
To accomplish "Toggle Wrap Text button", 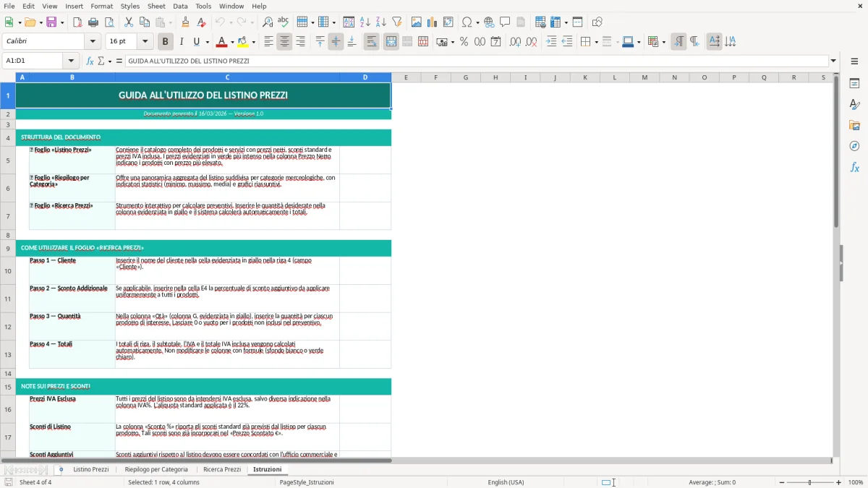I will point(371,42).
